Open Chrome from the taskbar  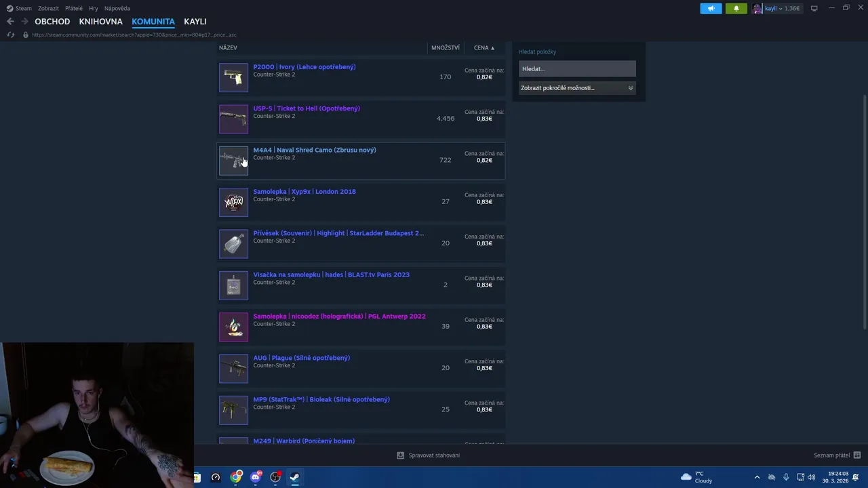[x=235, y=477]
